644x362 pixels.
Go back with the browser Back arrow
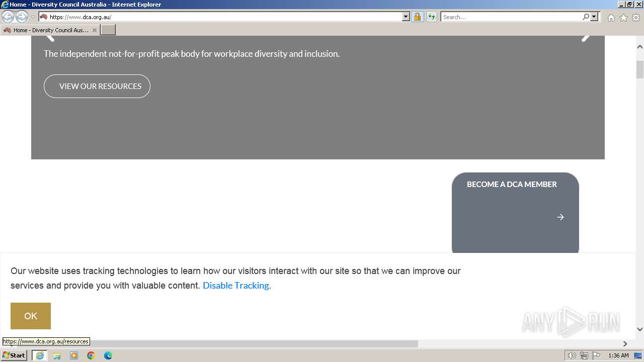click(8, 17)
